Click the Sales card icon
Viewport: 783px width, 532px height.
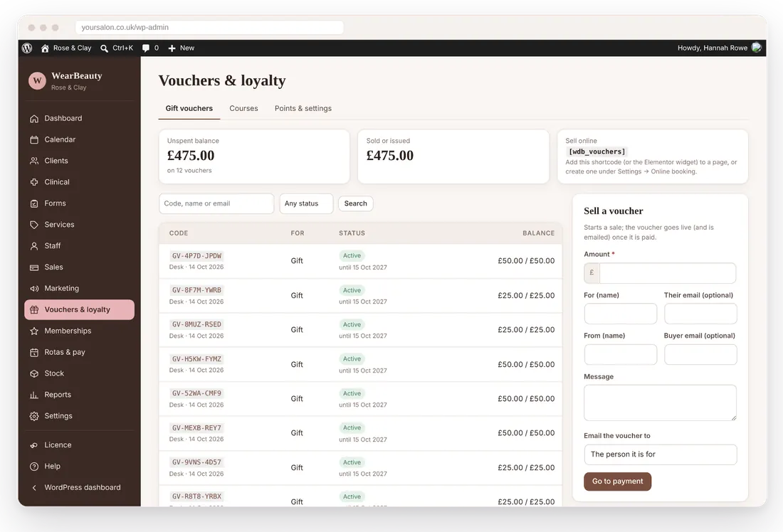click(x=34, y=267)
